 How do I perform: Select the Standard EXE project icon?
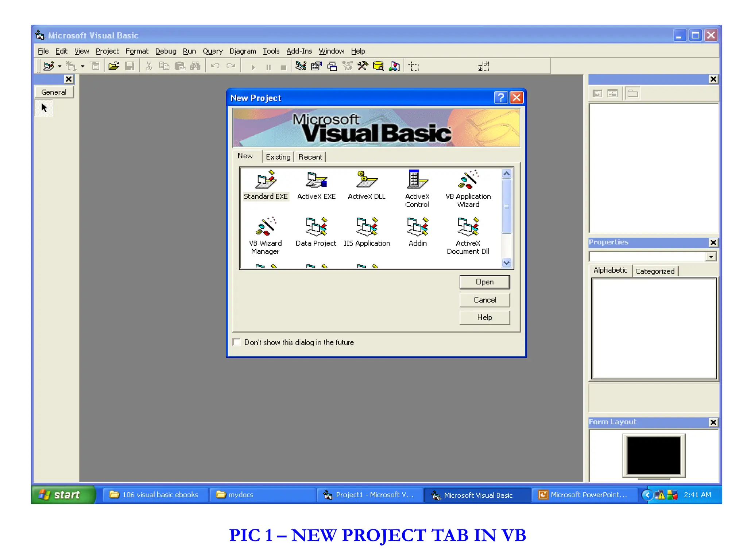point(266,180)
